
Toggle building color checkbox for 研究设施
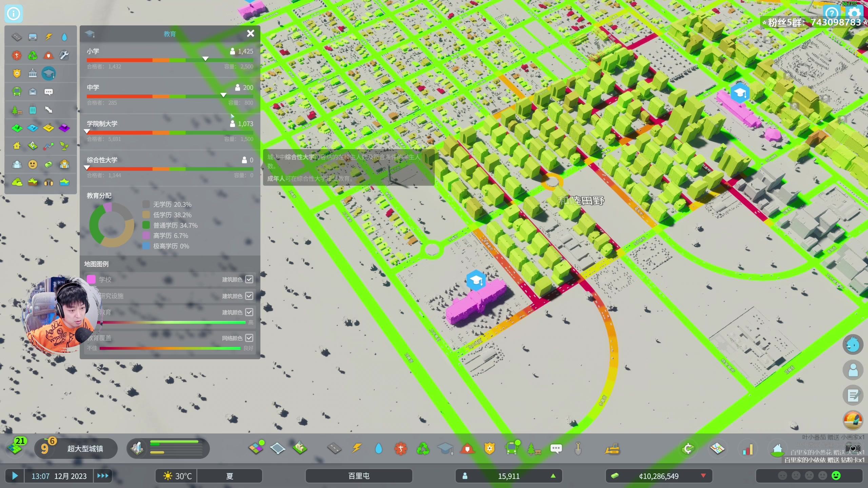click(x=249, y=296)
